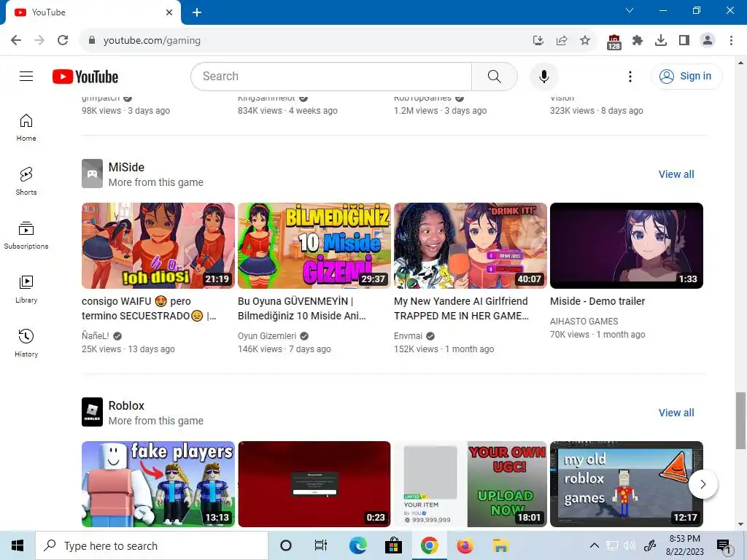Click the taskbar 'Type here to search' box
The height and width of the screenshot is (560, 747).
pyautogui.click(x=152, y=545)
